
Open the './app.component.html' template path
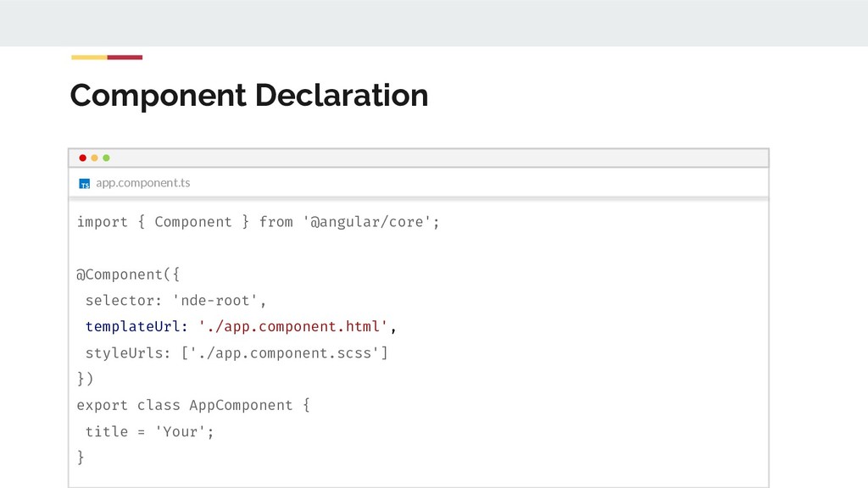pyautogui.click(x=293, y=327)
